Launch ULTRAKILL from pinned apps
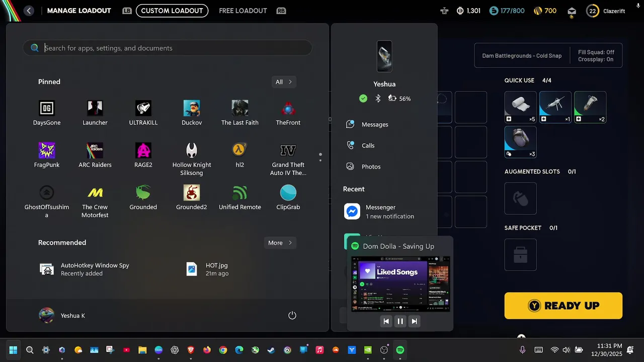 click(143, 113)
